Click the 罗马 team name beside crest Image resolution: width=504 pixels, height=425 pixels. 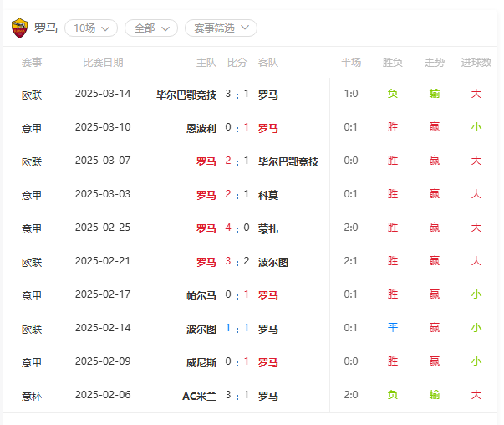(x=46, y=28)
